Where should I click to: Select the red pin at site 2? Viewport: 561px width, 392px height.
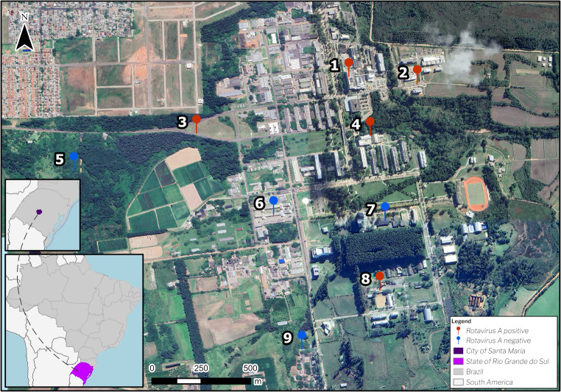417,75
